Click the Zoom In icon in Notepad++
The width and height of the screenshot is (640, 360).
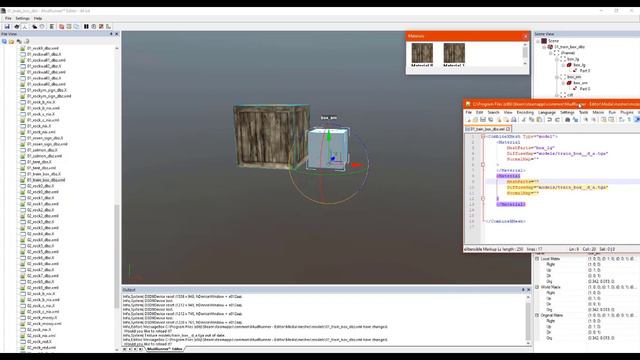click(x=586, y=120)
